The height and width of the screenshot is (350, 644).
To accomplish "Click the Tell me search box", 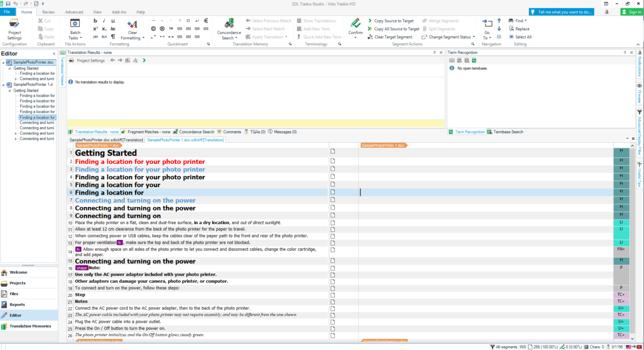I will (x=562, y=12).
